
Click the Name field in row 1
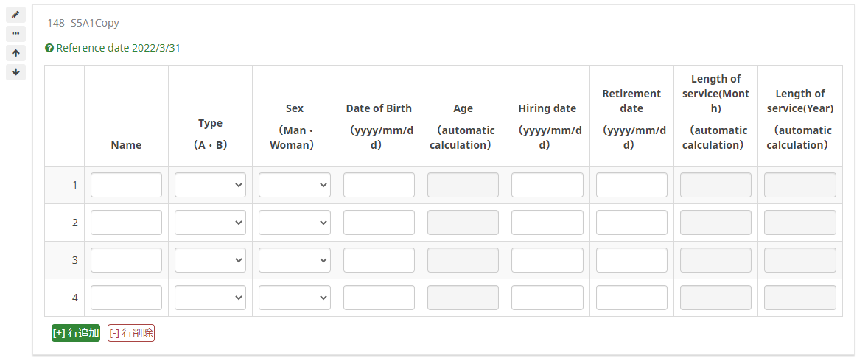[x=126, y=185]
